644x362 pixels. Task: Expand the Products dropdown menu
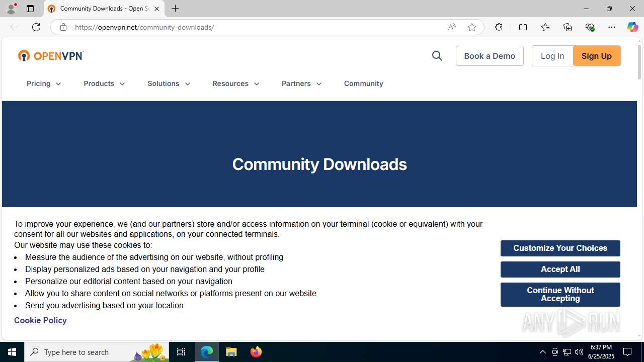point(105,83)
